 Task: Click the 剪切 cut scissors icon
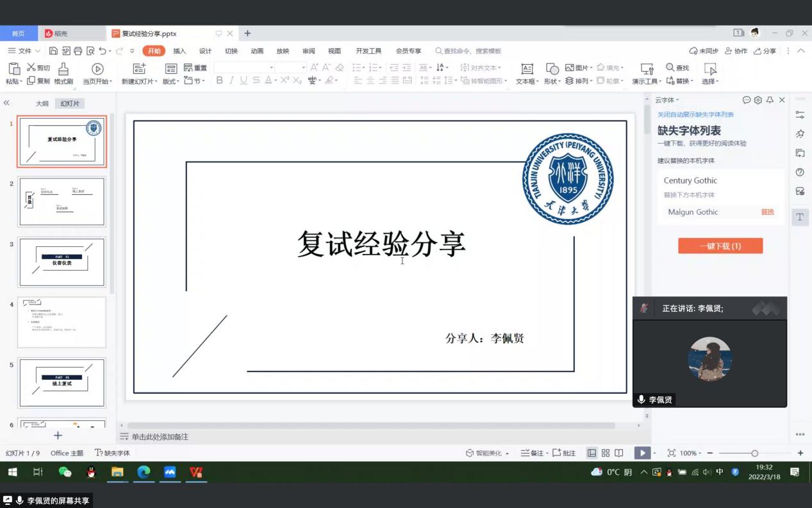click(31, 67)
